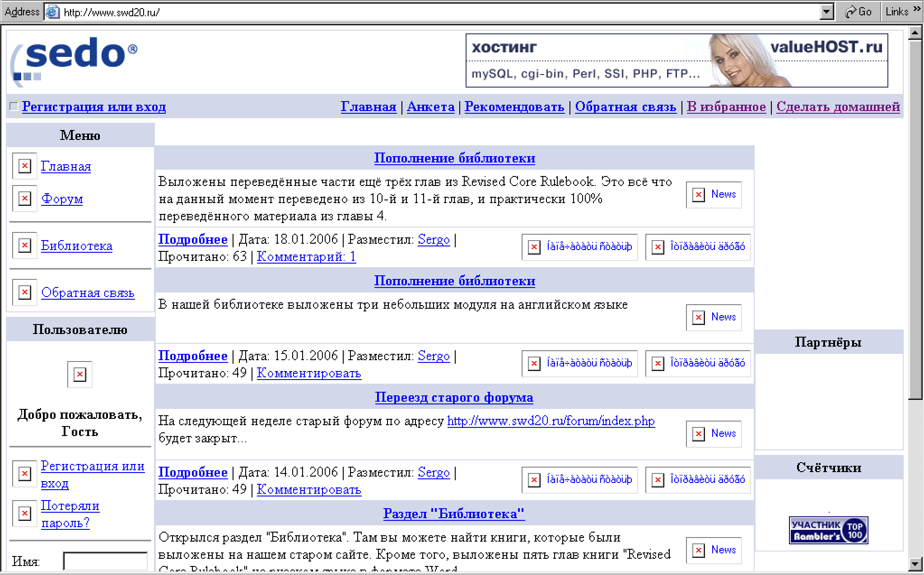Open Подробнее for the 18.01.2006 news item

(x=193, y=239)
